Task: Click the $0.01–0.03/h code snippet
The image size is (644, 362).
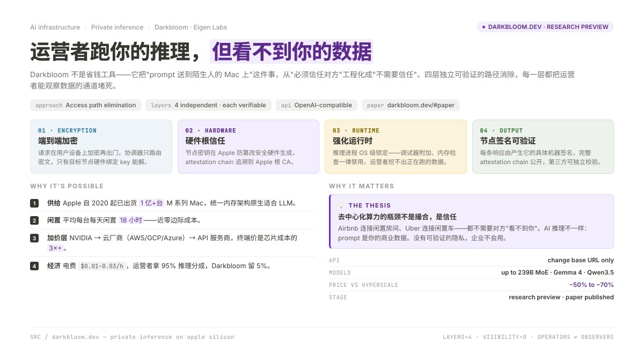Action: [x=101, y=266]
